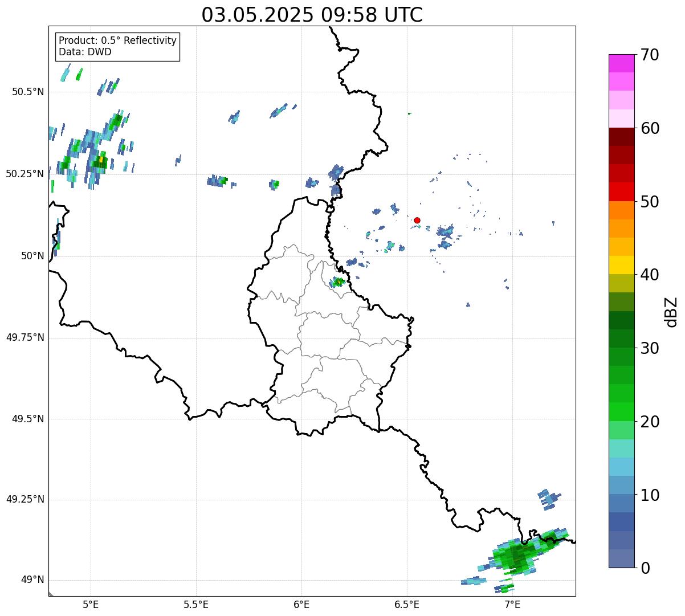Click 'Product: 0.5° Reflectivity' legend text
The width and height of the screenshot is (685, 616).
pos(117,41)
